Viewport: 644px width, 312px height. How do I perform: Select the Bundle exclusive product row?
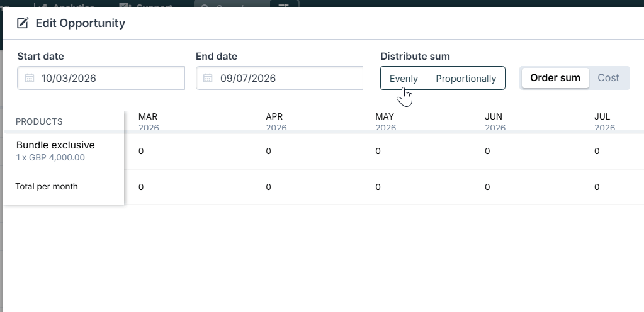point(324,152)
